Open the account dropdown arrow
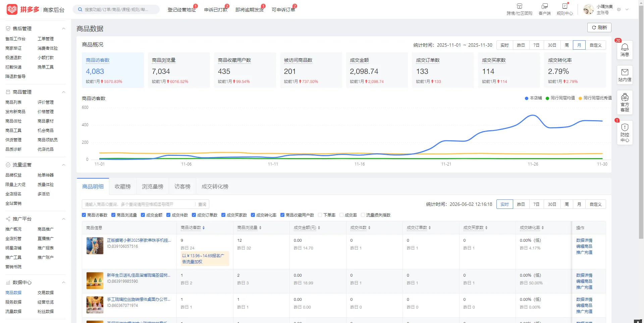This screenshot has height=323, width=644. pyautogui.click(x=627, y=9)
